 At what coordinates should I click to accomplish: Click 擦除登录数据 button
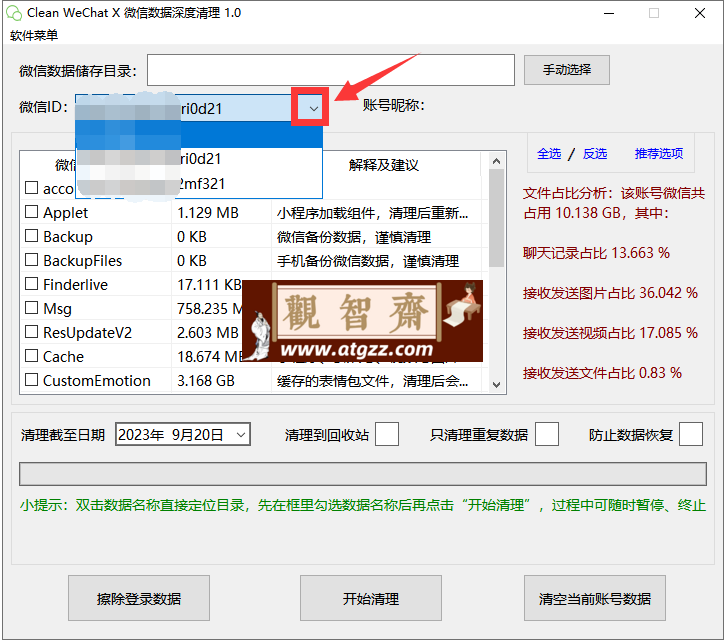pyautogui.click(x=139, y=598)
